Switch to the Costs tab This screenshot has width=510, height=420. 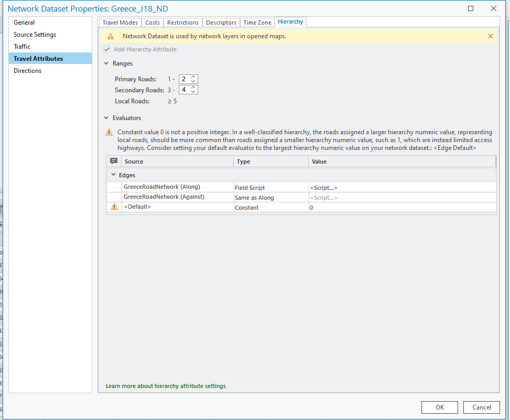point(152,23)
